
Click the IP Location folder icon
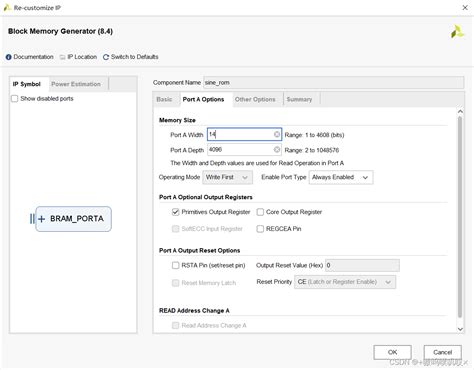(62, 57)
